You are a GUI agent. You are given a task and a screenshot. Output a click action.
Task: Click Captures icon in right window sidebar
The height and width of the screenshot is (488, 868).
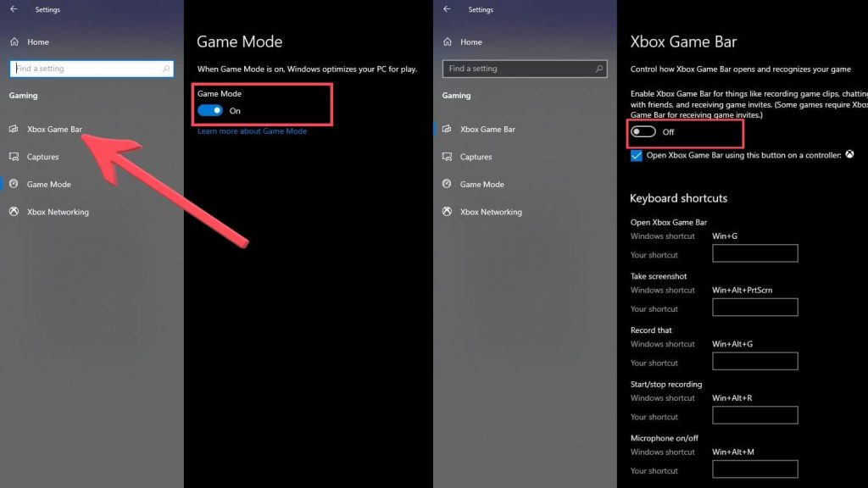[x=447, y=157]
